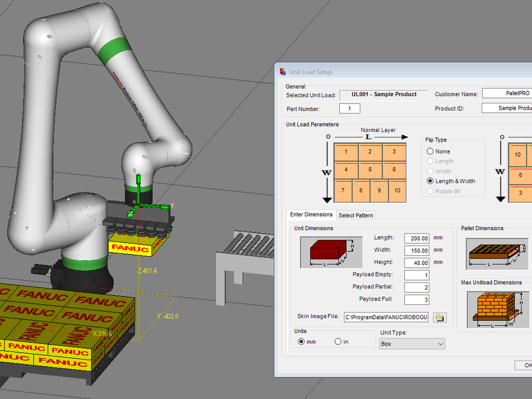532x399 pixels.
Task: Click the green tool frame triad on the robot gripper
Action: pos(138,206)
